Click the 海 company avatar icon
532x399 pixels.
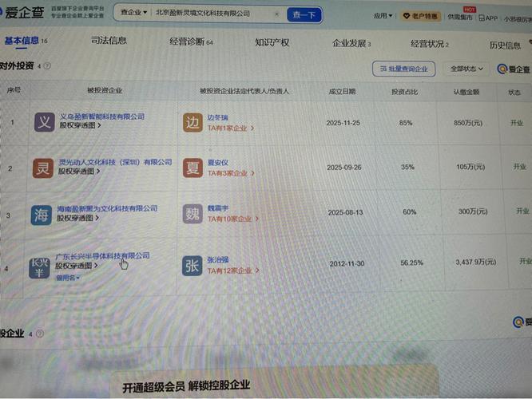41,215
